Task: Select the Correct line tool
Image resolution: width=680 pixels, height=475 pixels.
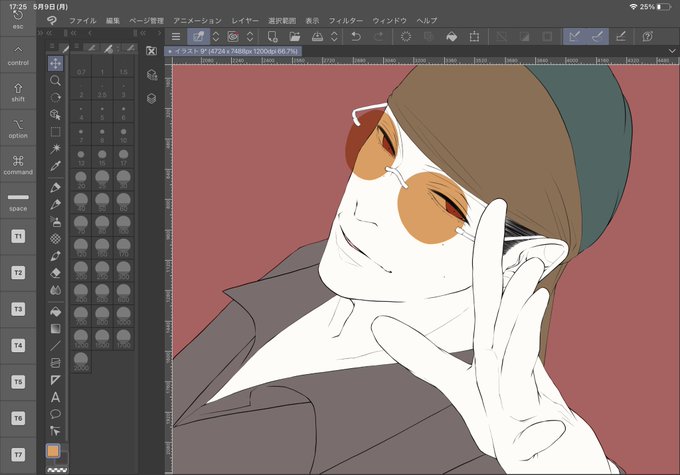Action: point(56,431)
